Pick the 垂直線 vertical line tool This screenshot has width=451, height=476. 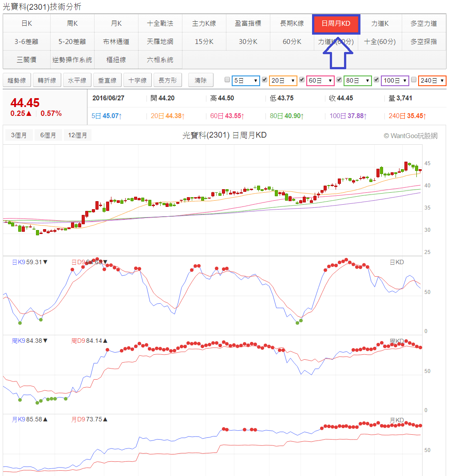coord(107,80)
